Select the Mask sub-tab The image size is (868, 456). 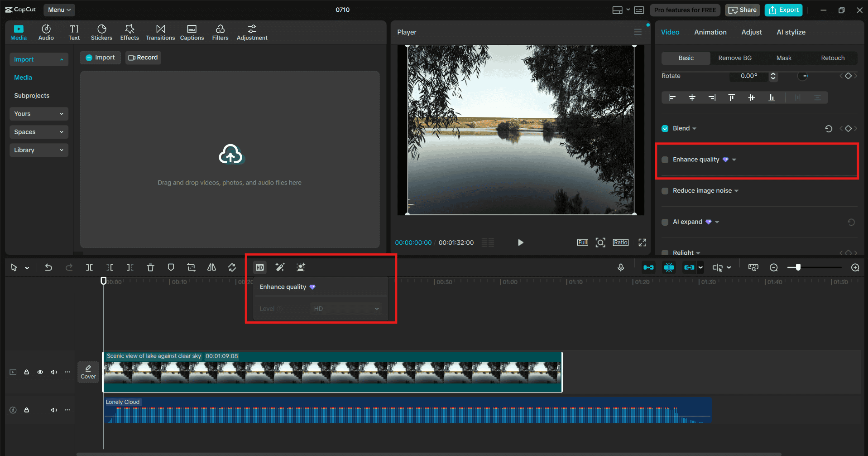[x=784, y=58]
